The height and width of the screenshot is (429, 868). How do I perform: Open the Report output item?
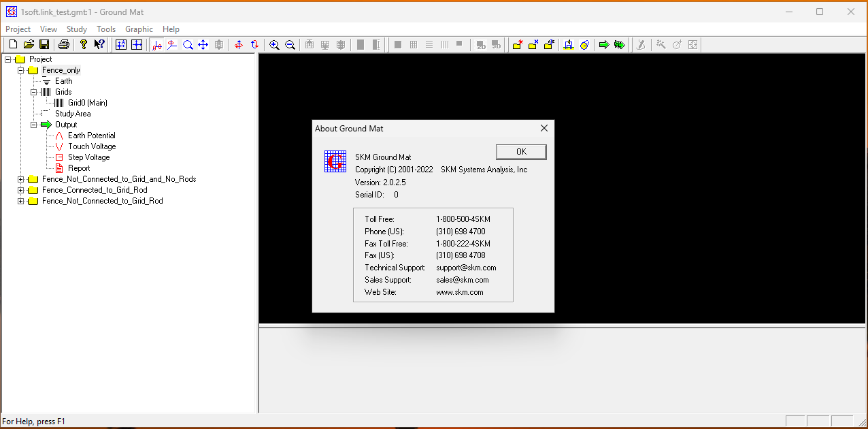pos(79,168)
